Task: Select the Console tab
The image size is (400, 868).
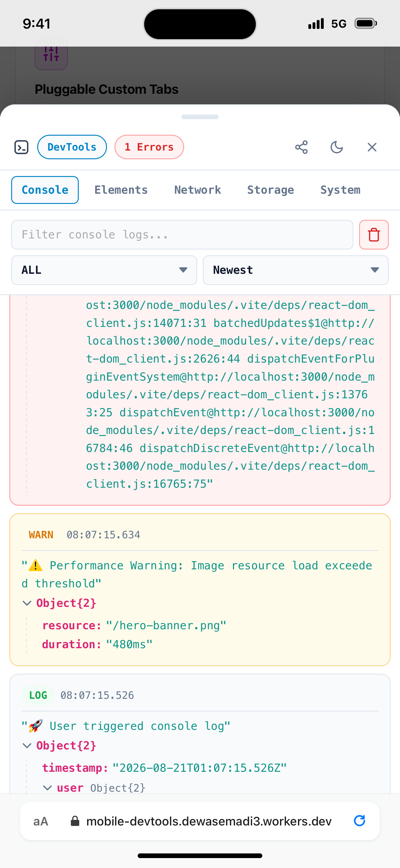Action: point(45,190)
